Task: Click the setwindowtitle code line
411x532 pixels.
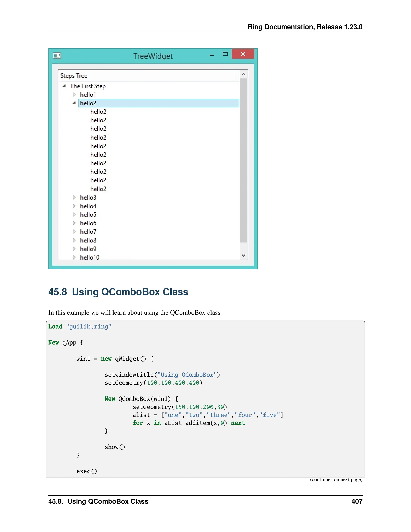Action: (x=162, y=375)
